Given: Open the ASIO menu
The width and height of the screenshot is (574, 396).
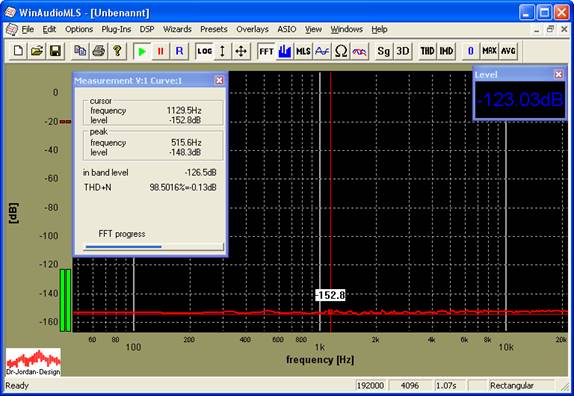Looking at the screenshot, I should tap(287, 29).
